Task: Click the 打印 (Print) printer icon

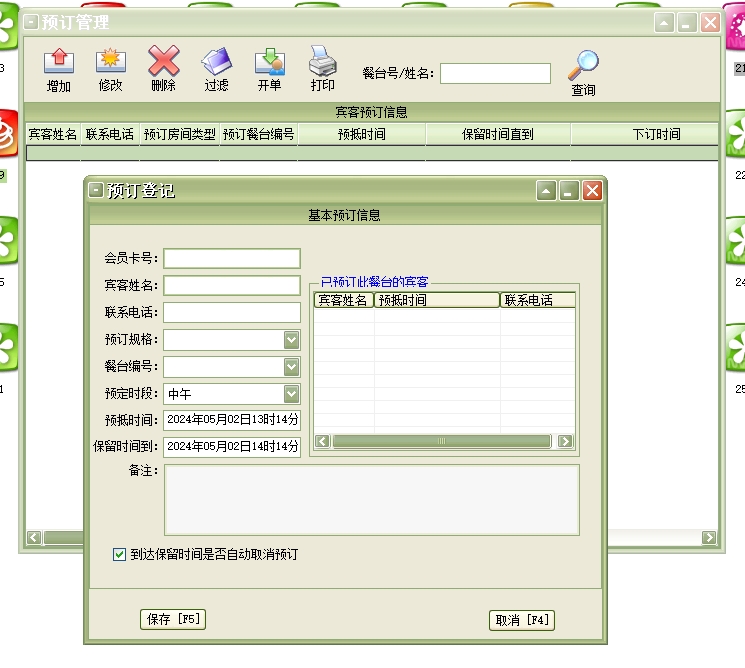Action: [322, 62]
